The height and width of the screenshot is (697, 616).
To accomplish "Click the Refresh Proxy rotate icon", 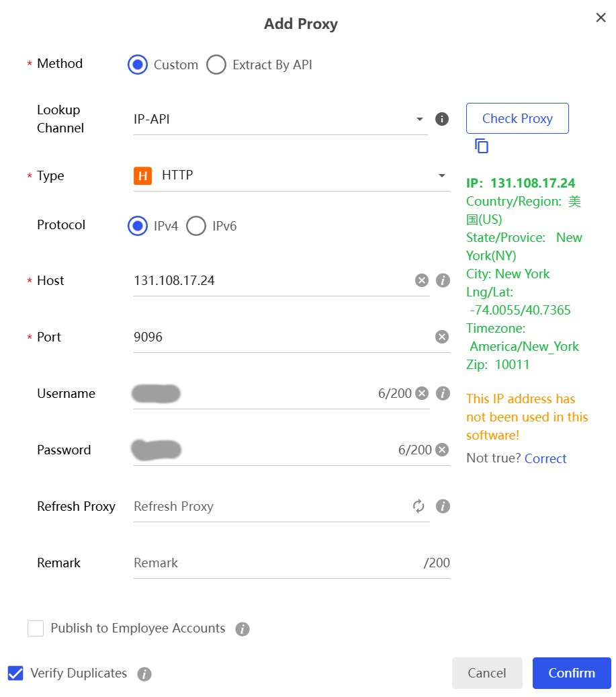I will pos(419,506).
